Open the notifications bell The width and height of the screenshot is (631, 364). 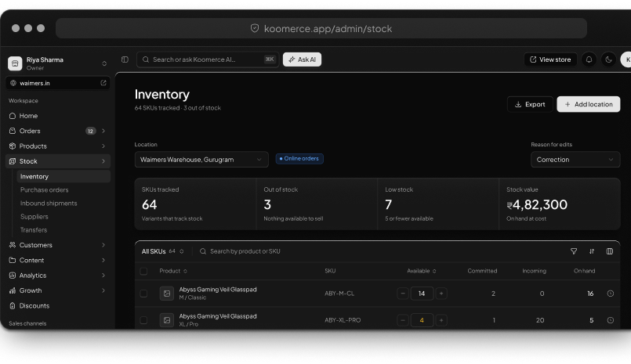tap(589, 59)
